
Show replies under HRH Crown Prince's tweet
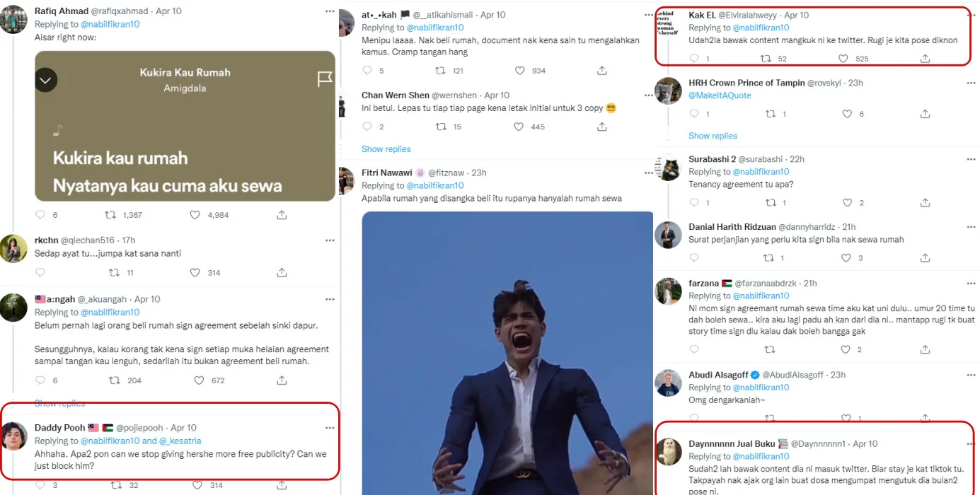tap(713, 136)
